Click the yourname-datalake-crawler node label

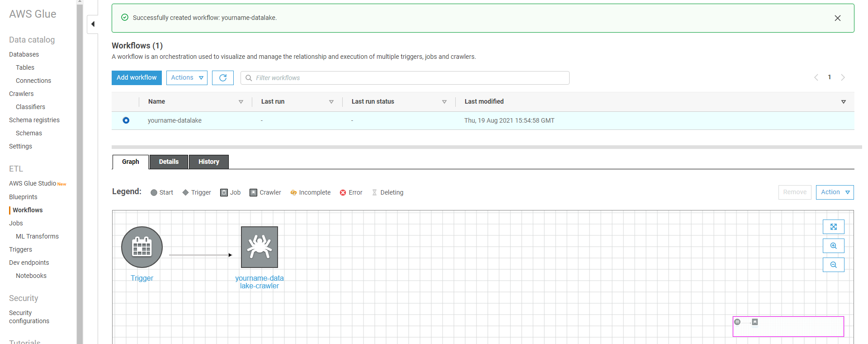point(259,282)
